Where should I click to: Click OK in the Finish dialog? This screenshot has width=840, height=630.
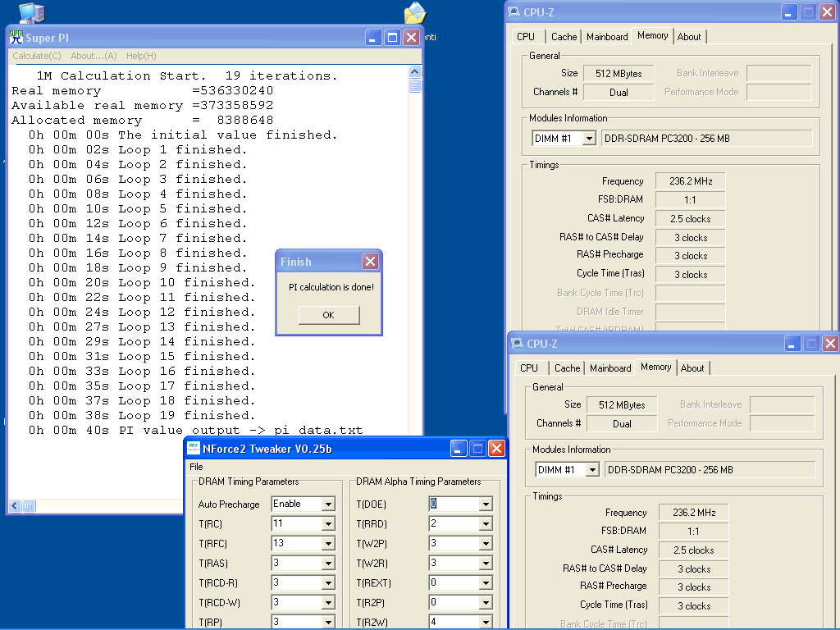329,315
